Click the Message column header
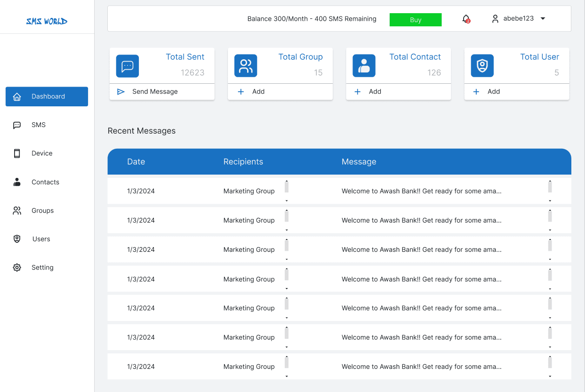The width and height of the screenshot is (585, 392). point(359,162)
